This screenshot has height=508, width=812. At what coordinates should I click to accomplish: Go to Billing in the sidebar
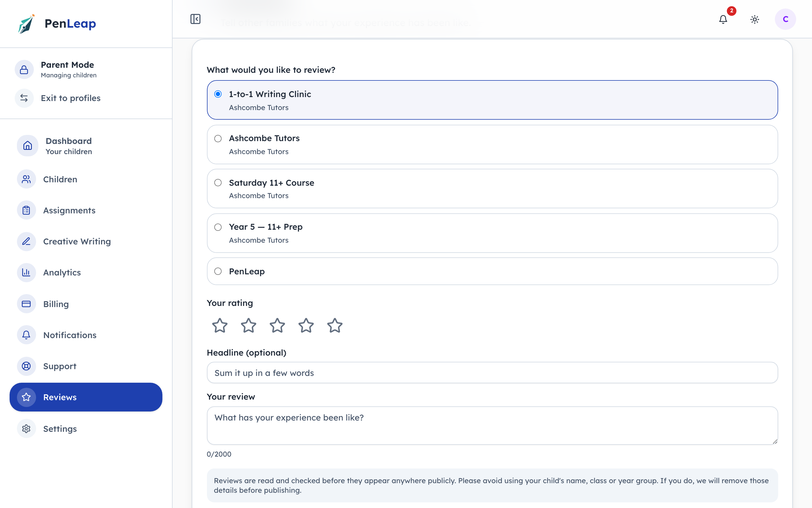tap(86, 304)
